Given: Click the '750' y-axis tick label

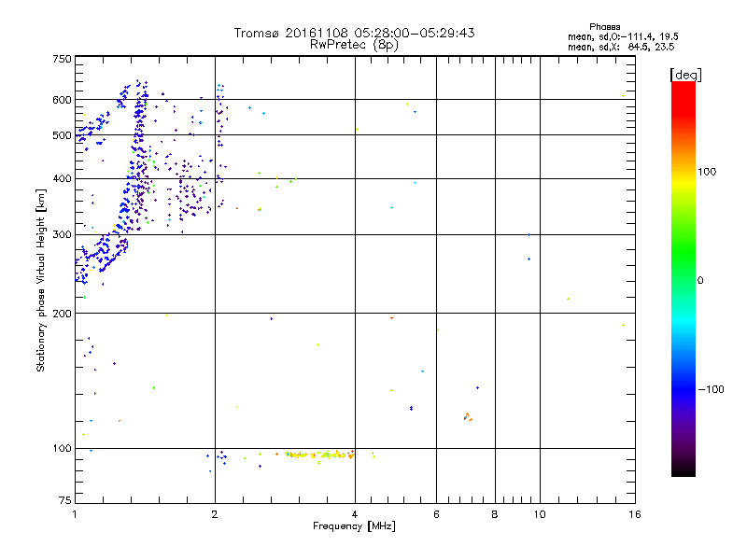Looking at the screenshot, I should click(x=62, y=59).
